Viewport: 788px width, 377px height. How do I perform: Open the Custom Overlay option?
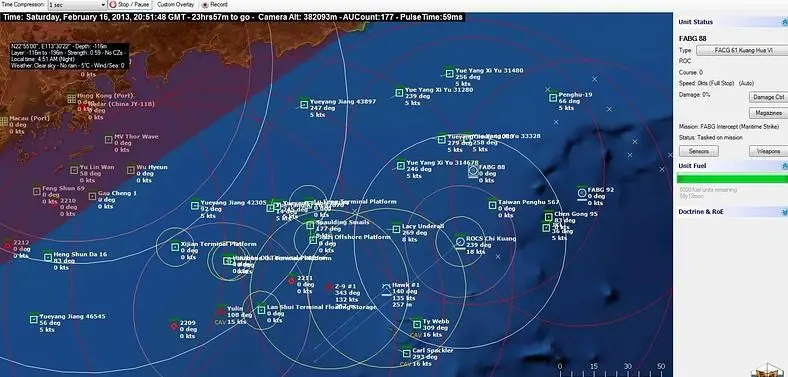tap(175, 5)
